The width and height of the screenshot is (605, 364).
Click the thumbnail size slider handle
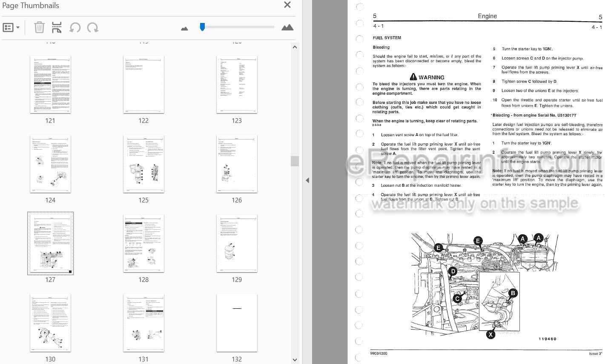[202, 27]
